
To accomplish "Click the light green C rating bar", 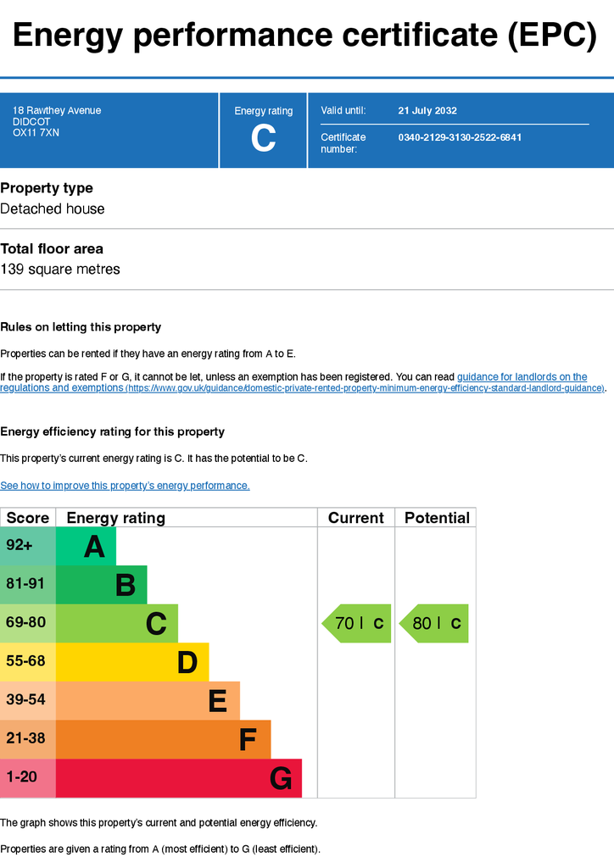I will click(x=117, y=623).
